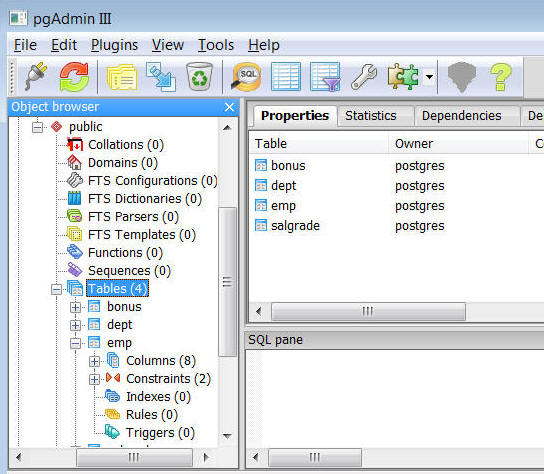Image resolution: width=544 pixels, height=474 pixels.
Task: Click the create new object icon
Action: coord(161,76)
